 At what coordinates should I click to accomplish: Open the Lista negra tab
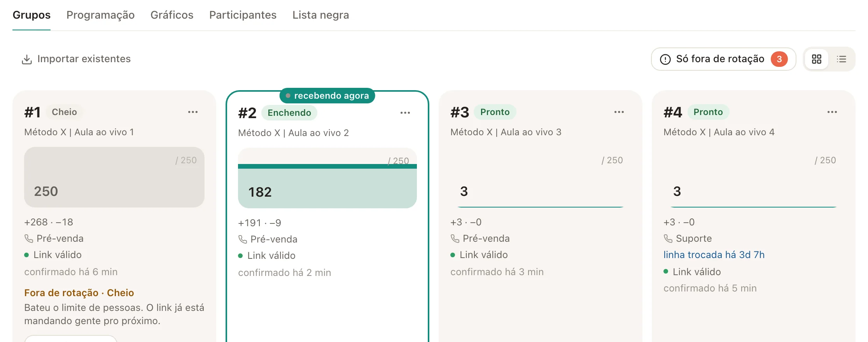pyautogui.click(x=321, y=15)
